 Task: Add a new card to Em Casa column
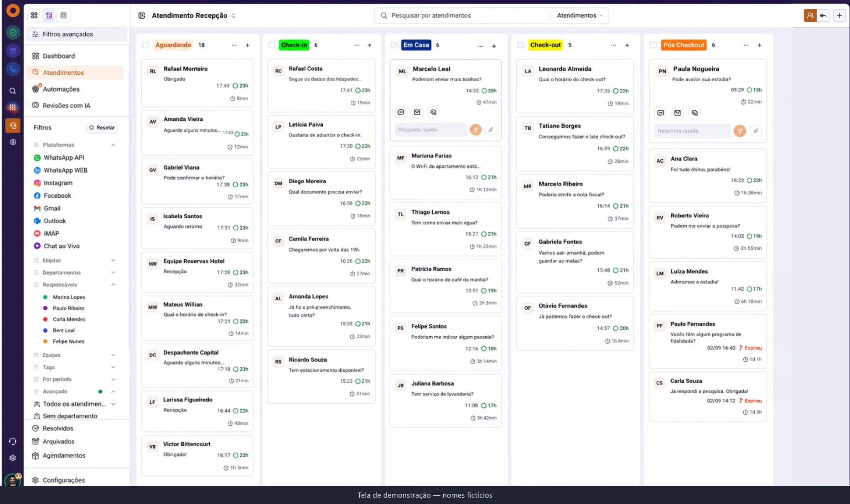tap(494, 46)
